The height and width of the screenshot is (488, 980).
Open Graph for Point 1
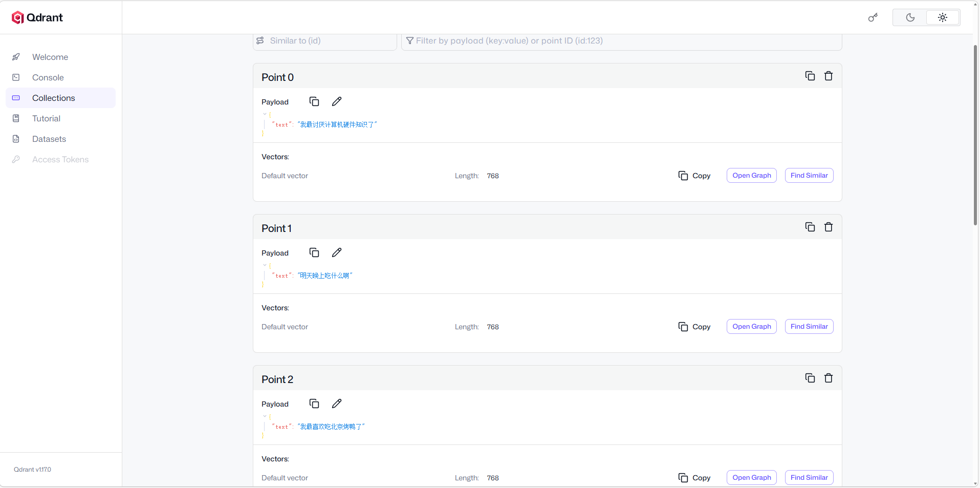[x=752, y=326]
